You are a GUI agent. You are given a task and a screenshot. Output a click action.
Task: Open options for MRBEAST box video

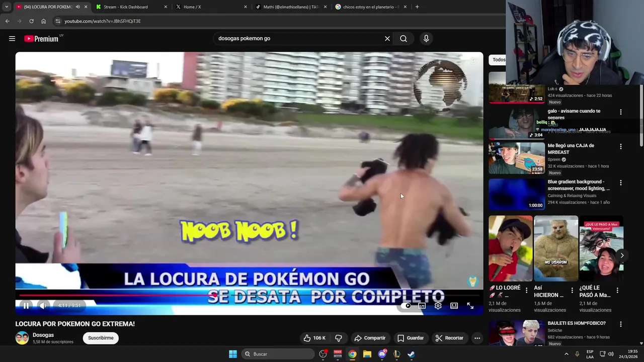[620, 146]
